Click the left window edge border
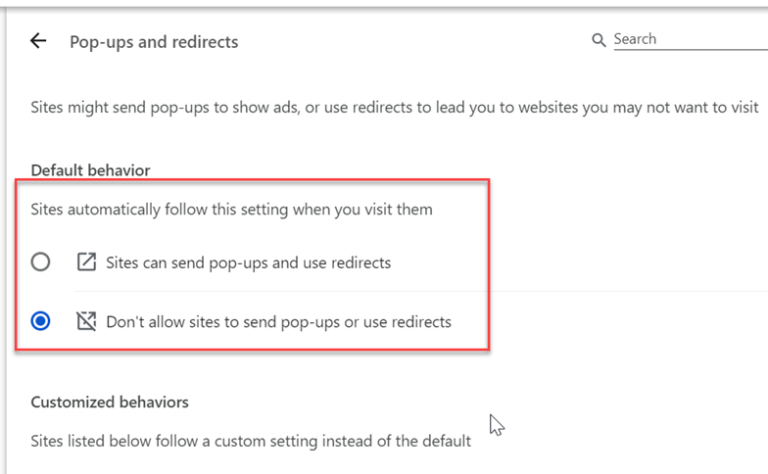 pyautogui.click(x=5, y=240)
